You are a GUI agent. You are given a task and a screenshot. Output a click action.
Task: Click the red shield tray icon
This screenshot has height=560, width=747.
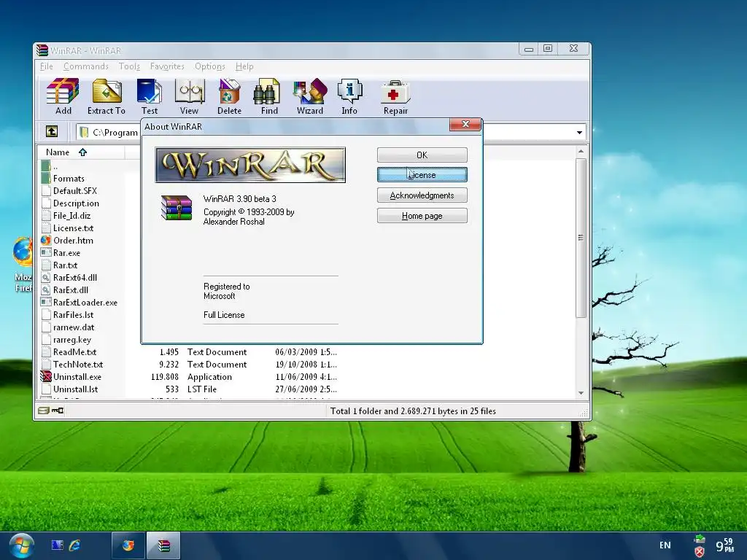click(700, 552)
